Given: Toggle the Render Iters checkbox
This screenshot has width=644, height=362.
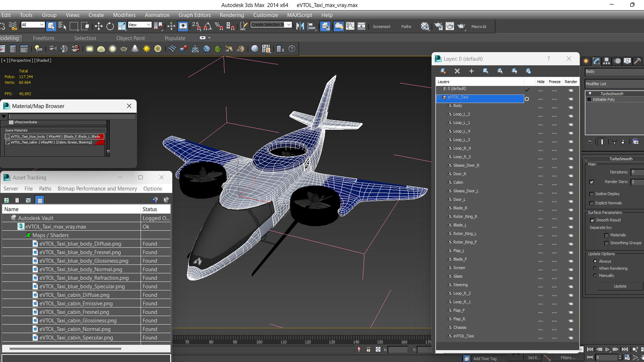Looking at the screenshot, I should [x=591, y=182].
